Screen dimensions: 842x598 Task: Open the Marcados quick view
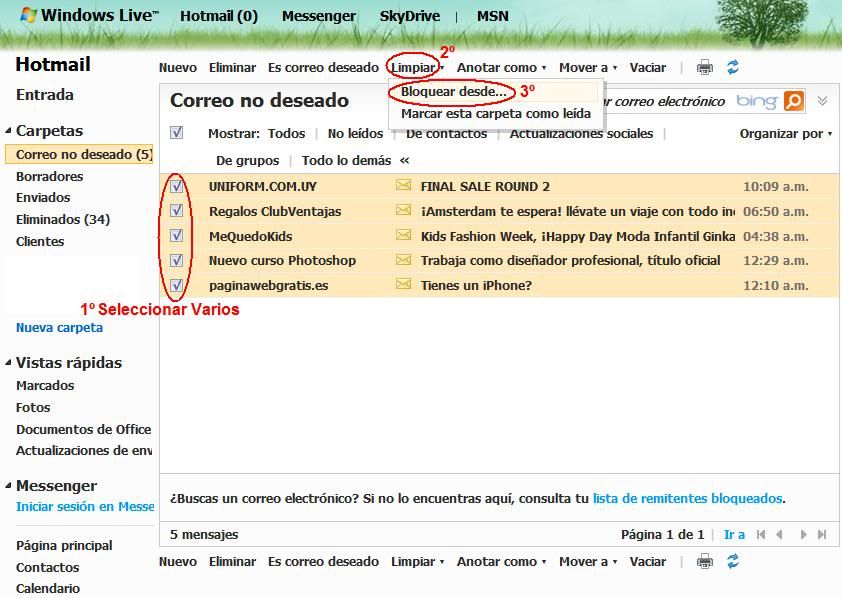(45, 385)
